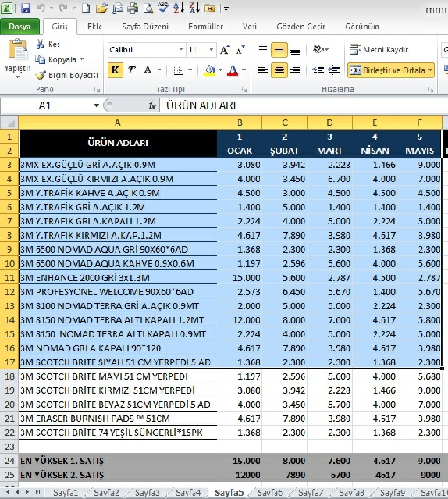Open the Calibri font name dropdown

coord(180,49)
